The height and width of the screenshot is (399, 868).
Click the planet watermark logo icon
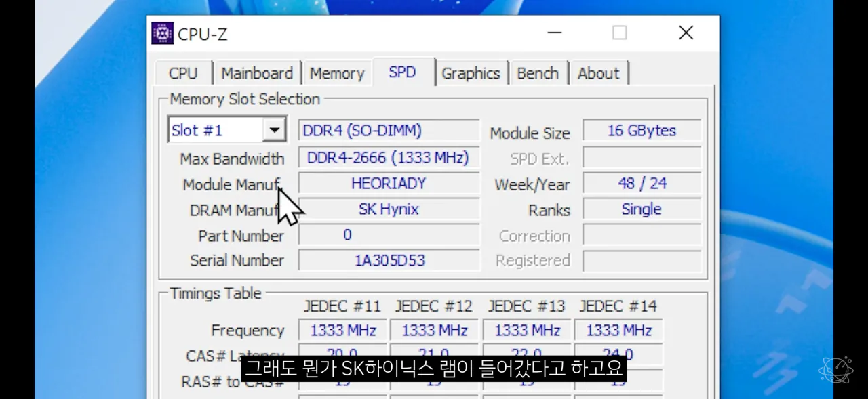tap(835, 370)
